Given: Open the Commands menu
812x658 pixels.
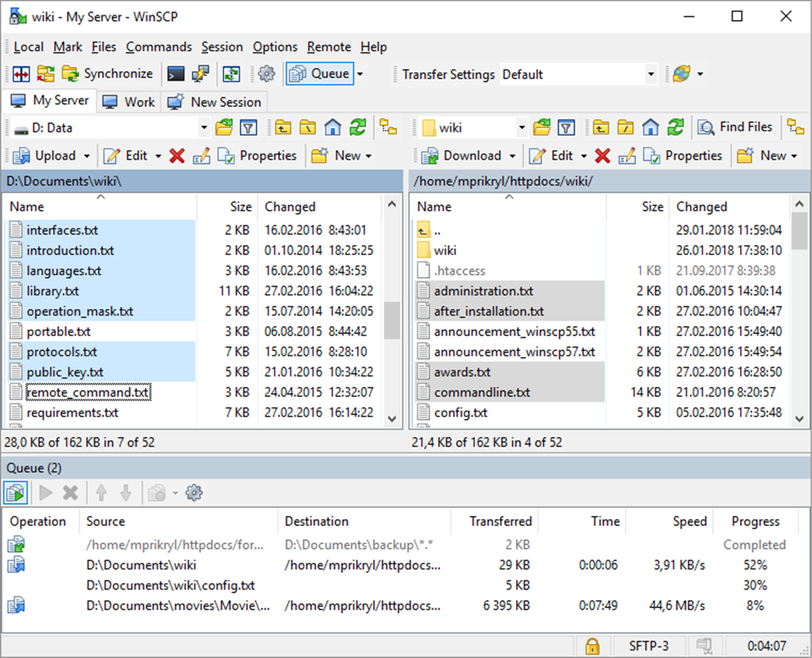Looking at the screenshot, I should pos(159,47).
